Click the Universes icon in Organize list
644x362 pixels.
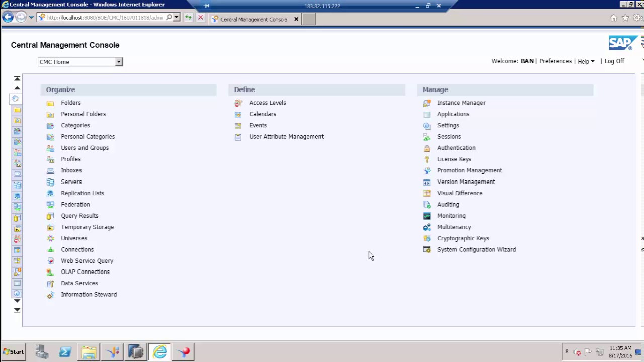50,238
